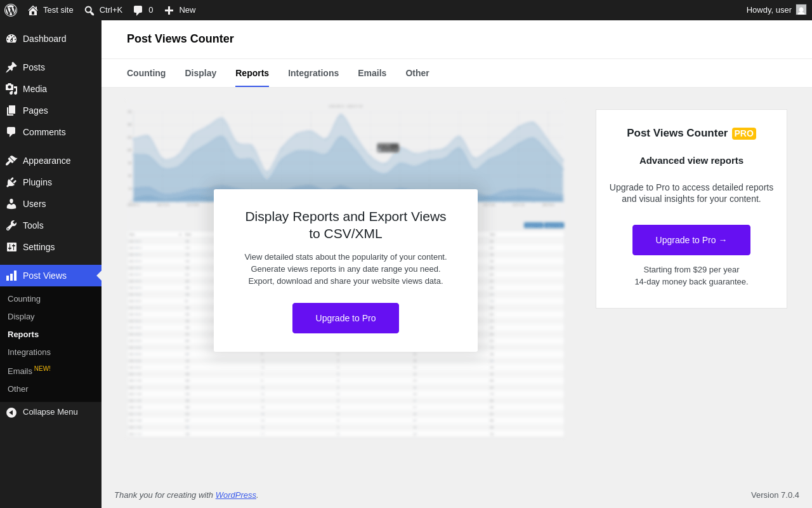Click the 14-day money back guarantee text
Viewport: 812px width, 508px height.
click(x=691, y=282)
